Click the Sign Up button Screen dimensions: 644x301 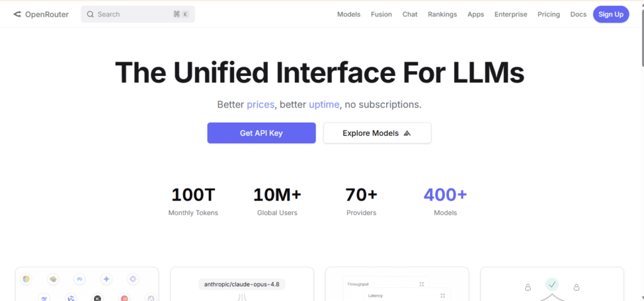click(611, 14)
